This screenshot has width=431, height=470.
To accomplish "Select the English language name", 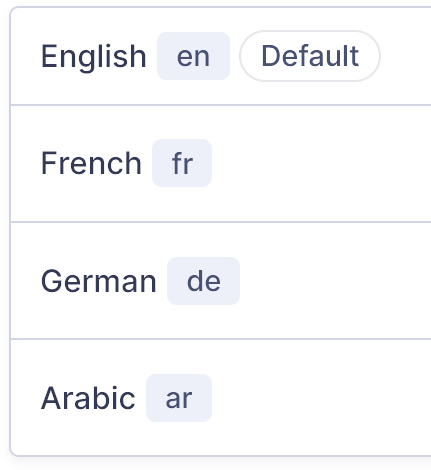I will tap(94, 56).
